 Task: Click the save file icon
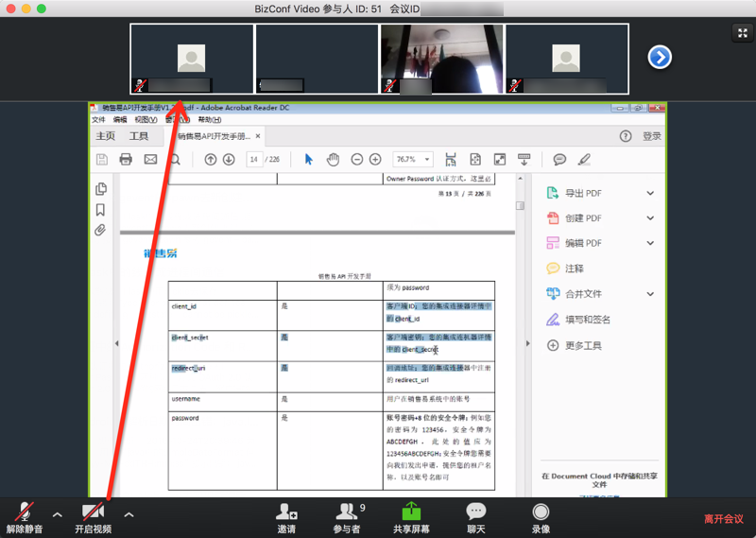(x=102, y=159)
